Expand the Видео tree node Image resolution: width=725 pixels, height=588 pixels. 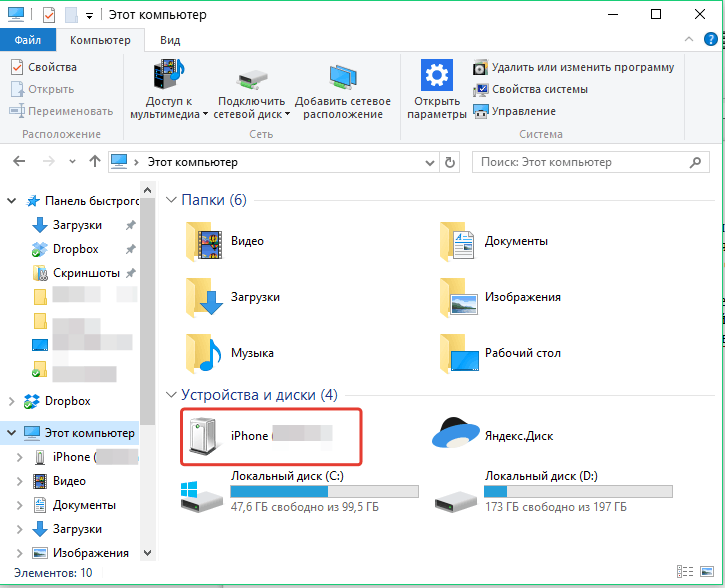pyautogui.click(x=19, y=481)
